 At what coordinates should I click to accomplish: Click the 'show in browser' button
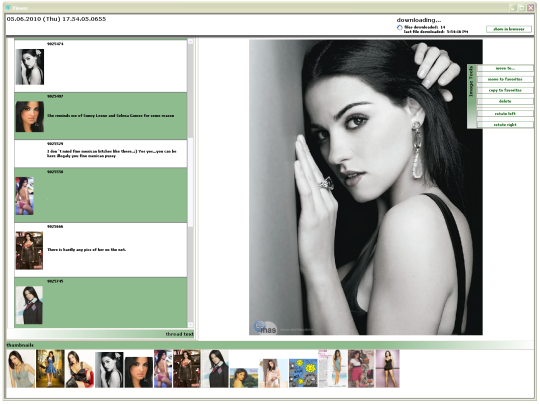509,29
